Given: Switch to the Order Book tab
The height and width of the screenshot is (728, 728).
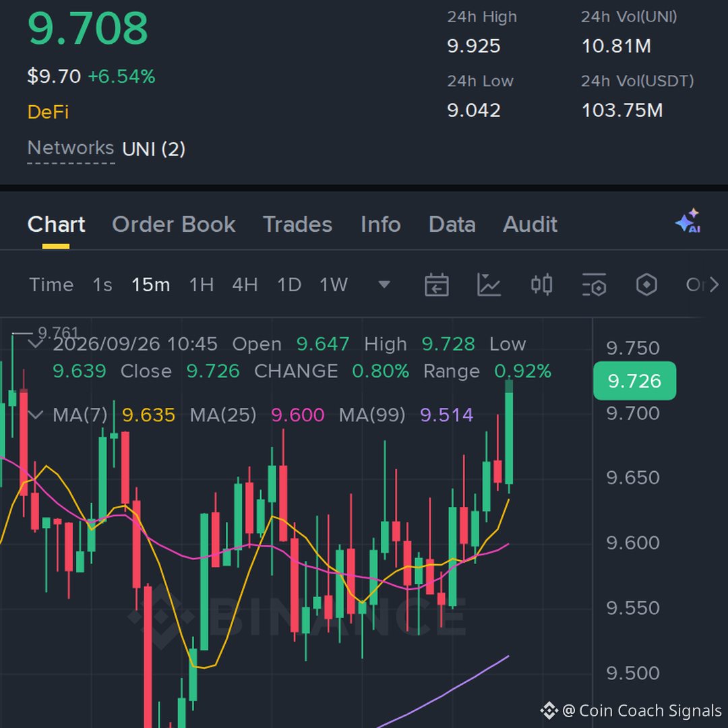Looking at the screenshot, I should [x=174, y=224].
